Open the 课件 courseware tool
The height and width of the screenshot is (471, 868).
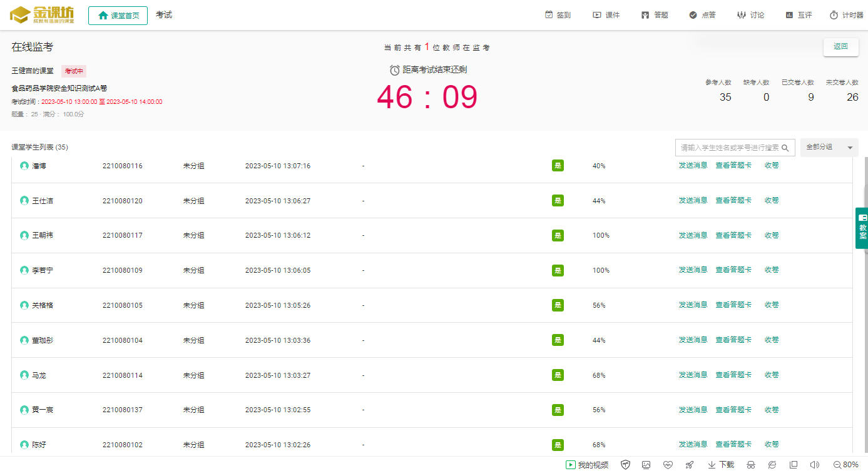[606, 15]
